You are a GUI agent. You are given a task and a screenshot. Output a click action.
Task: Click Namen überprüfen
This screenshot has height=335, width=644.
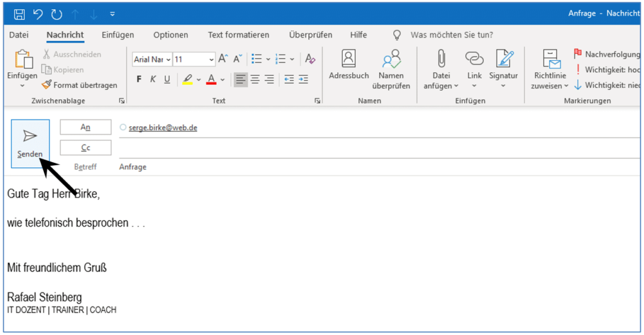(391, 70)
